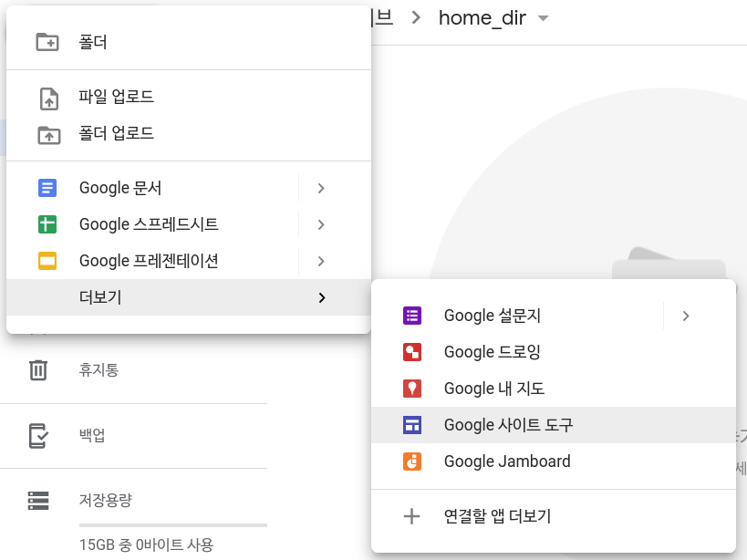Expand the Google 설문지 submenu arrow
The height and width of the screenshot is (560, 747).
(x=686, y=316)
